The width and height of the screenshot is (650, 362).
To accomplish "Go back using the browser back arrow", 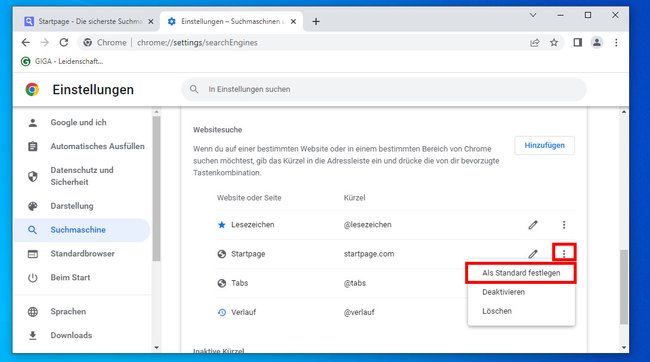I will [26, 42].
